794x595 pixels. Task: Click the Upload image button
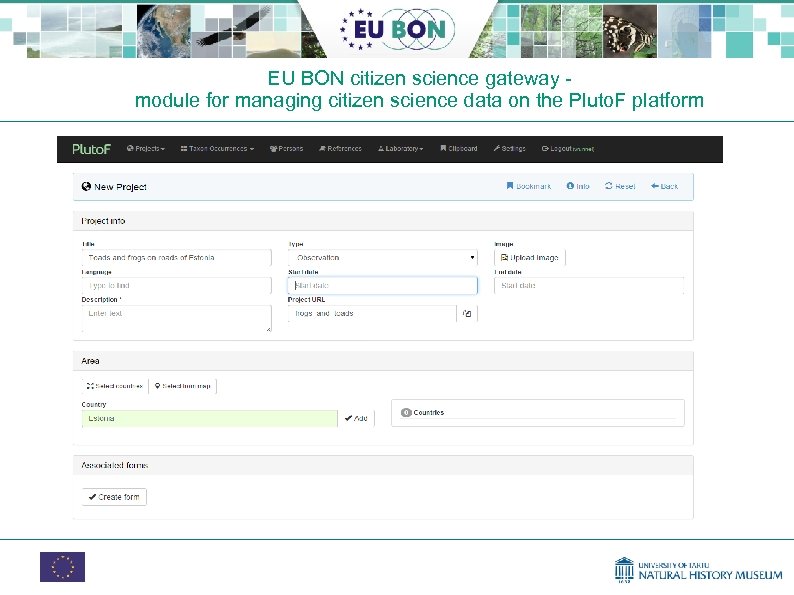(530, 257)
